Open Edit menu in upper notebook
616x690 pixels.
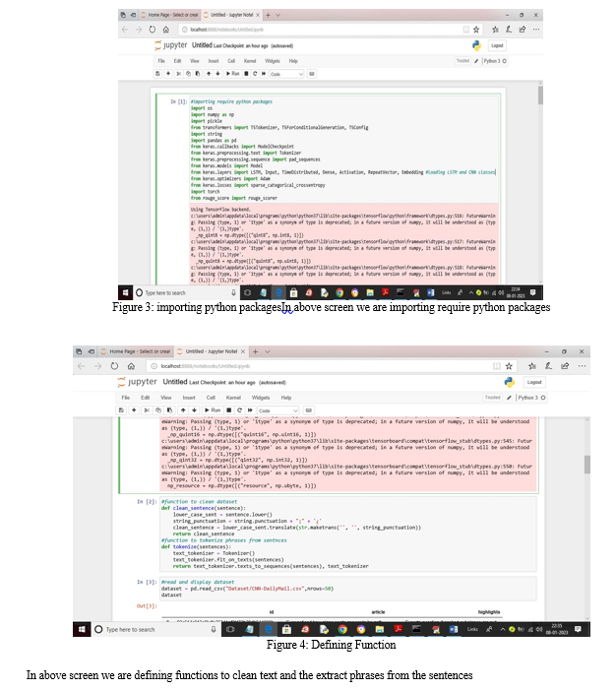click(177, 61)
